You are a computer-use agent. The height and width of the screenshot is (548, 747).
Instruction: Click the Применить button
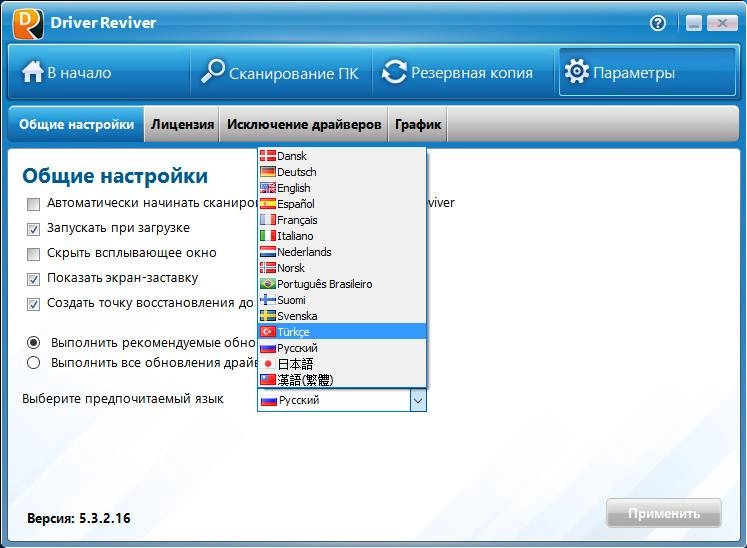coord(664,513)
